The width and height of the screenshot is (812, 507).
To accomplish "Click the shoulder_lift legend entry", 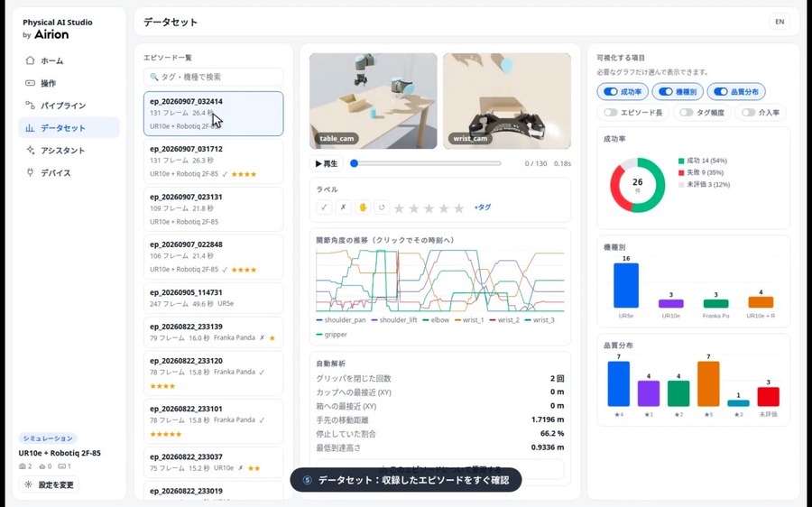I will point(394,320).
